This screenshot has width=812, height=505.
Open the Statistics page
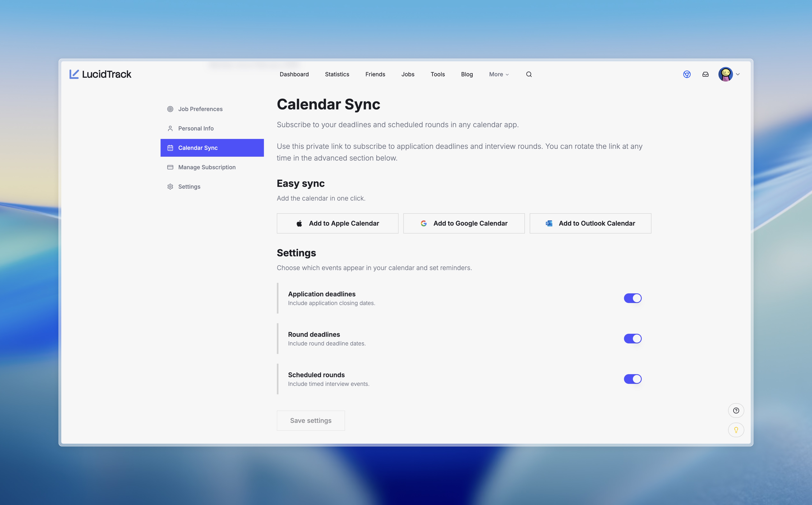[x=337, y=74]
